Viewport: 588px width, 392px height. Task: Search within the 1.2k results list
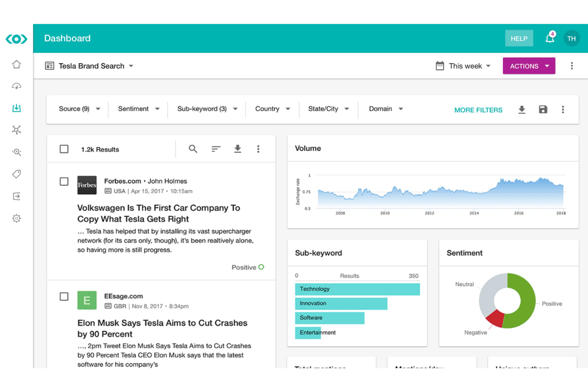(193, 149)
